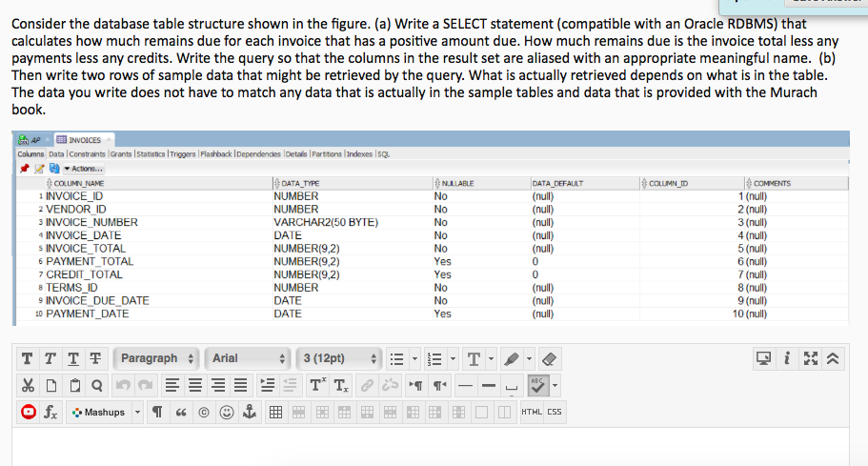
Task: Expand spell check language arrow
Action: click(x=555, y=385)
